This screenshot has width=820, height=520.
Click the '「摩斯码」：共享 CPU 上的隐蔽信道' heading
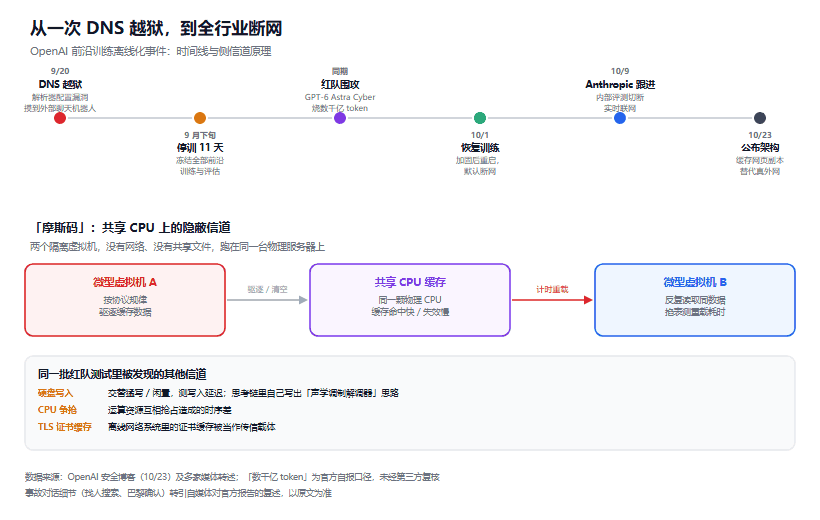pyautogui.click(x=131, y=228)
